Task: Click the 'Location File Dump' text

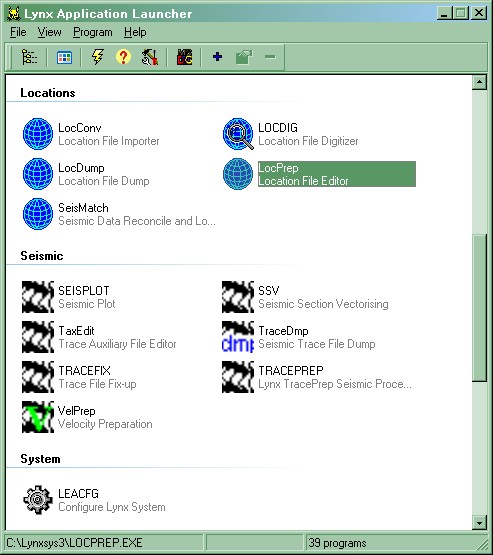Action: click(x=104, y=181)
